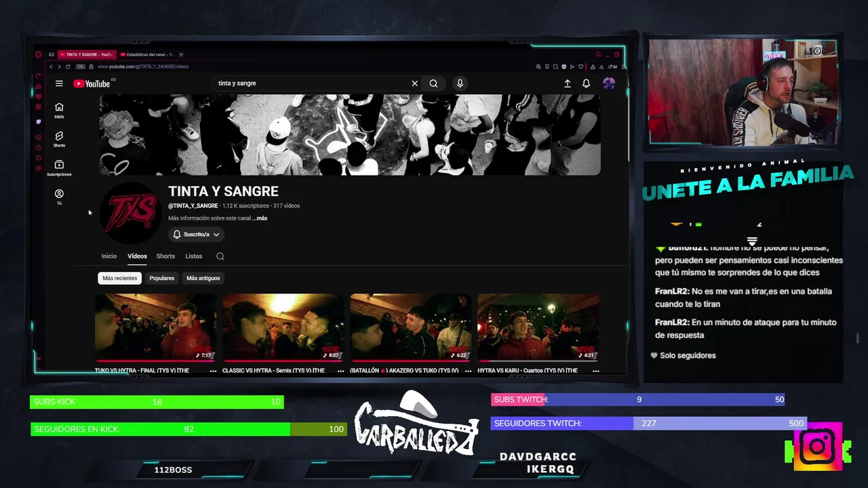
Task: Go back with the browser back arrow
Action: 51,66
